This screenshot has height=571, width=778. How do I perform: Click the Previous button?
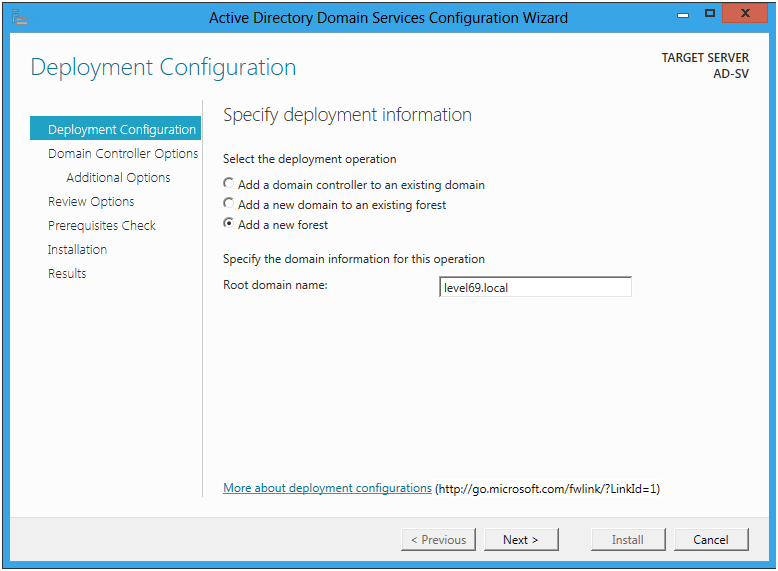point(438,539)
